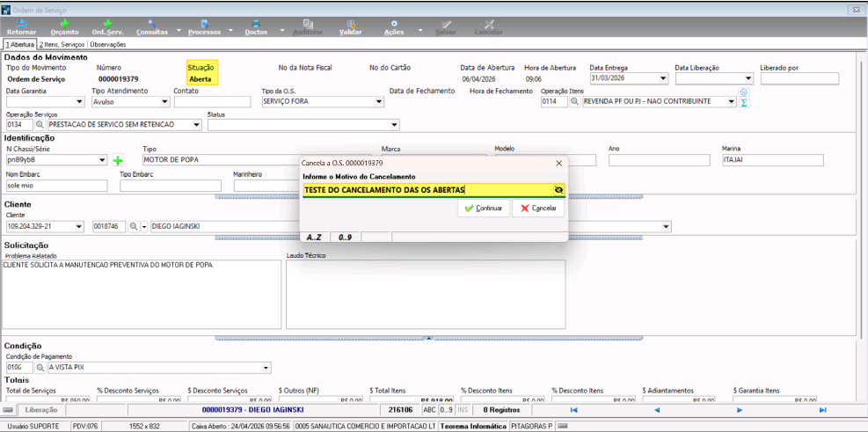Open the N Chassi/Série pn89yb8 dropdown
This screenshot has width=868, height=432.
[x=102, y=161]
